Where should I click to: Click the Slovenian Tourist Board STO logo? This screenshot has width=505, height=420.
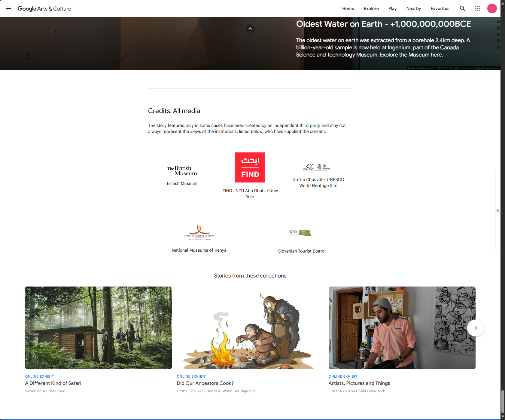pos(300,233)
